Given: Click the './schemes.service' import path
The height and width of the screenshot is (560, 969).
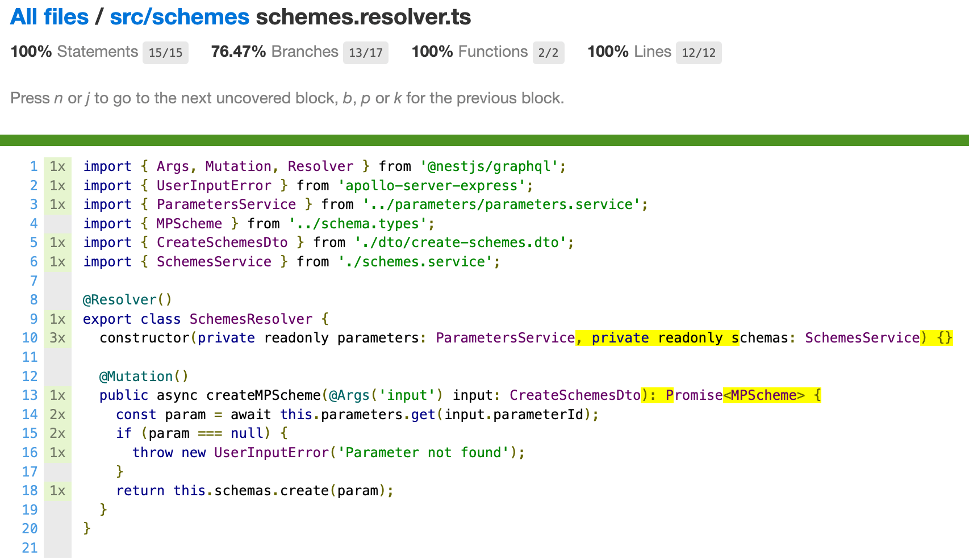Looking at the screenshot, I should click(415, 262).
